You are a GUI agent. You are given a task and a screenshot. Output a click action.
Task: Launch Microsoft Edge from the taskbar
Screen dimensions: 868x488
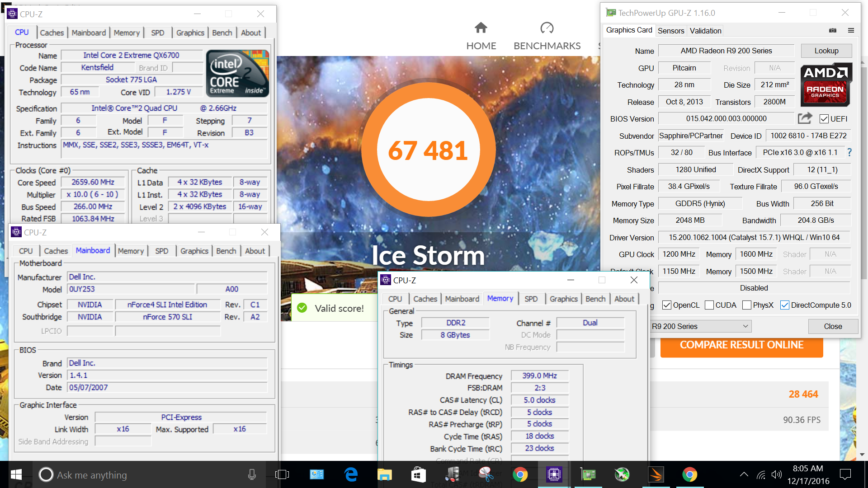[x=351, y=474]
